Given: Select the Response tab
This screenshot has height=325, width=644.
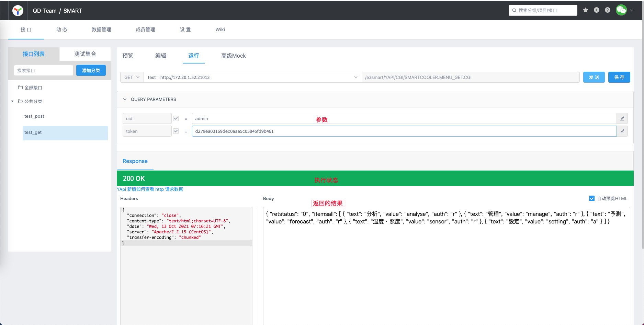Looking at the screenshot, I should coord(135,161).
